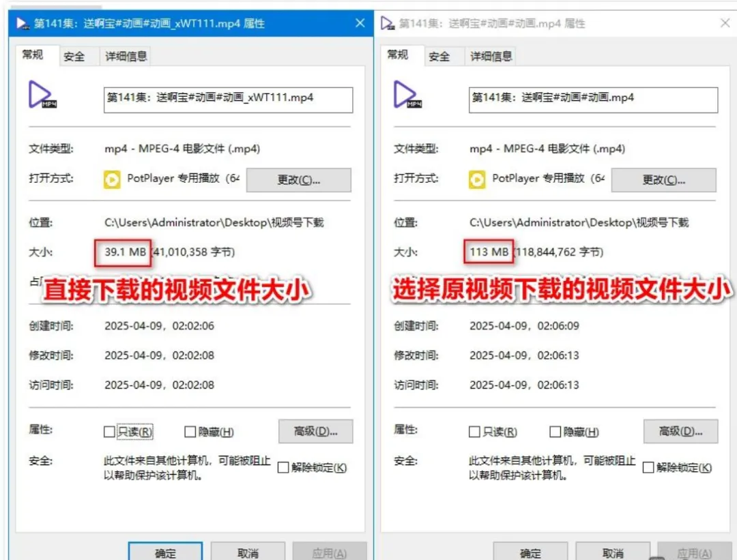Open 详细信息 tab in left dialog

126,57
